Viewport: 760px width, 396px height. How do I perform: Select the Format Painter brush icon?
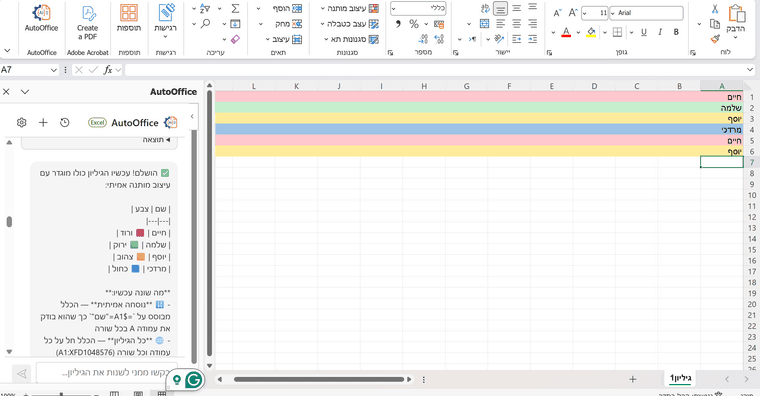click(715, 39)
